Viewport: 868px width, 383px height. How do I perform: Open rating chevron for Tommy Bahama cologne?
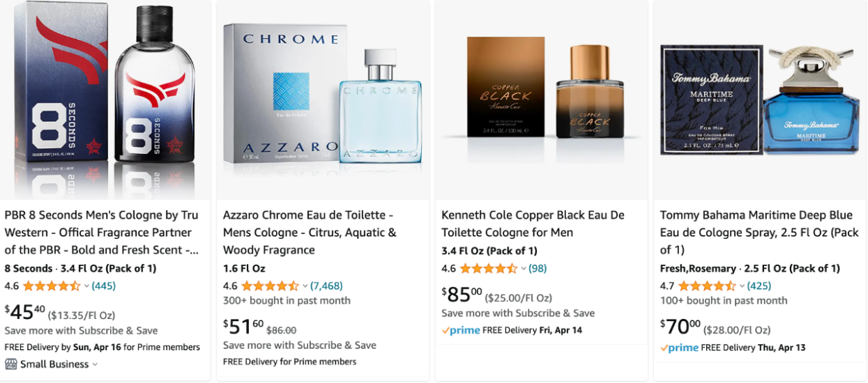[742, 286]
